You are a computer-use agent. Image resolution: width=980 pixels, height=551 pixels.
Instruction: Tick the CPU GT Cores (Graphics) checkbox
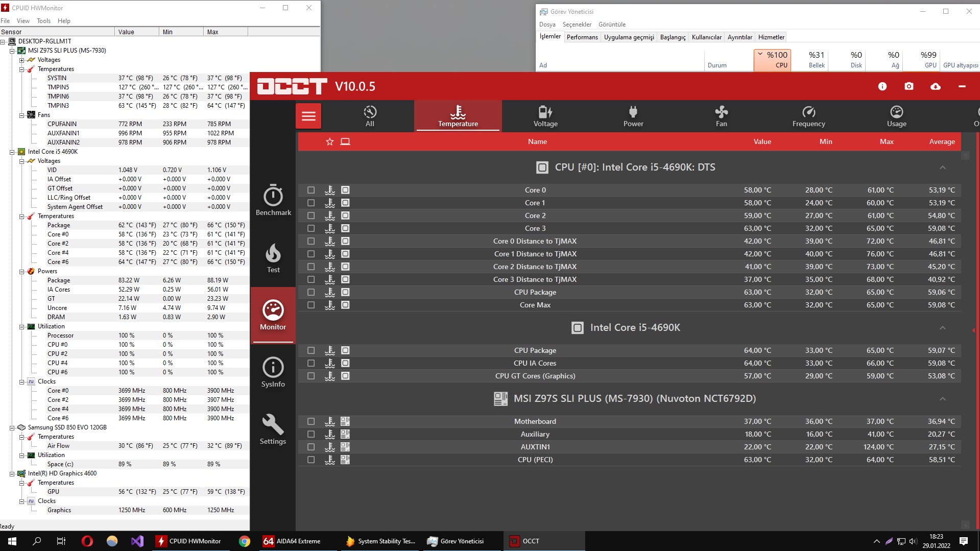coord(311,376)
